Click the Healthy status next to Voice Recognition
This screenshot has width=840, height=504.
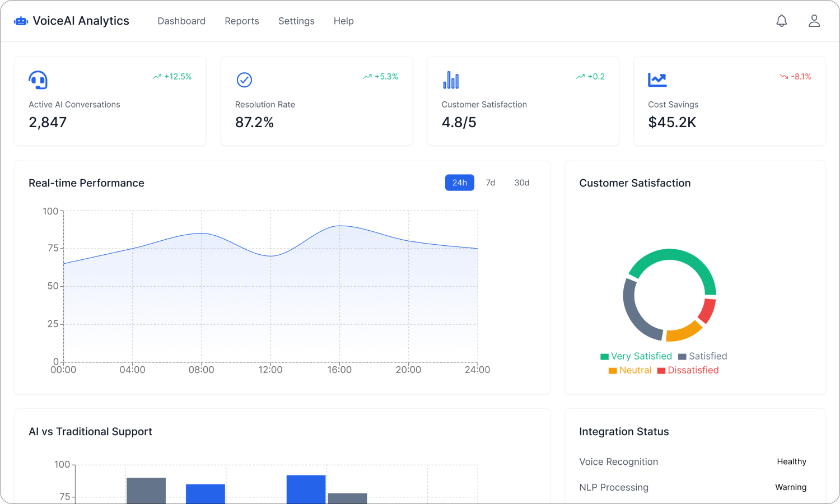791,461
